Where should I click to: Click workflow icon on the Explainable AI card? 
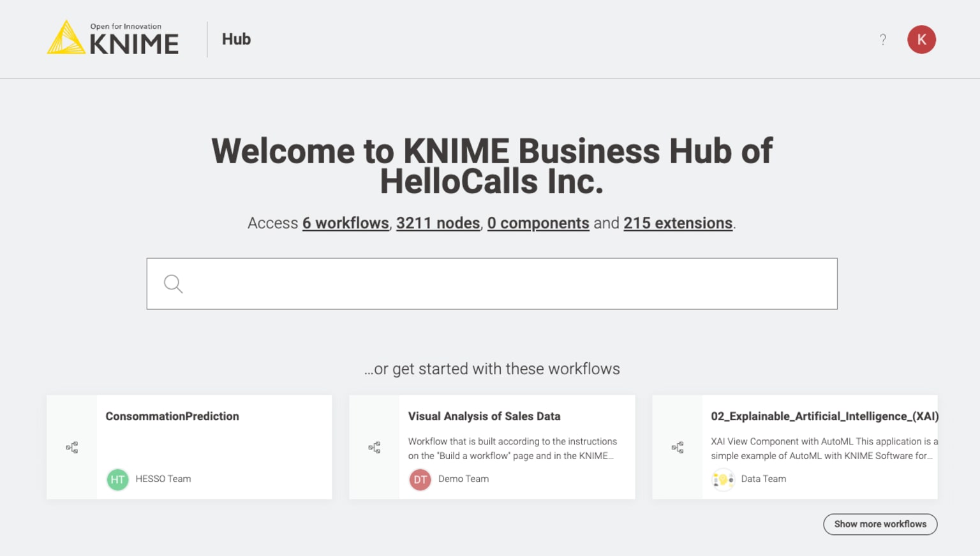pos(678,448)
